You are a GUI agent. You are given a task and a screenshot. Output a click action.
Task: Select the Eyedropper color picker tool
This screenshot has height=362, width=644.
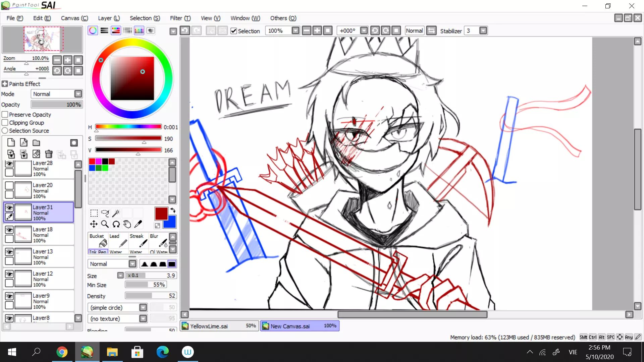click(x=138, y=224)
